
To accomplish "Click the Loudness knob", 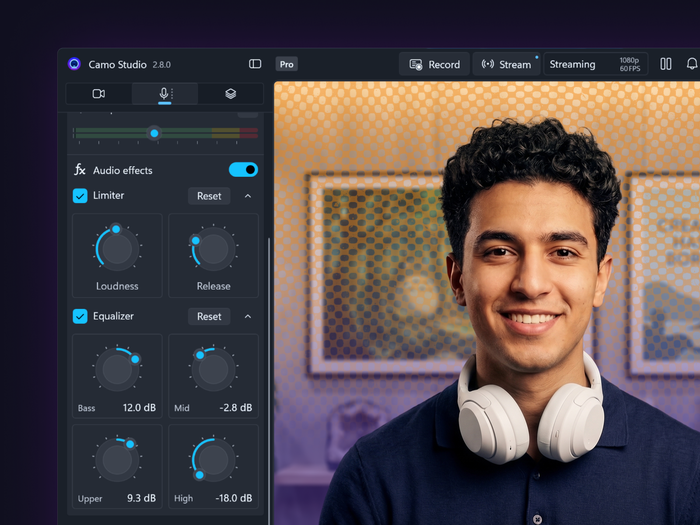I will [x=117, y=249].
